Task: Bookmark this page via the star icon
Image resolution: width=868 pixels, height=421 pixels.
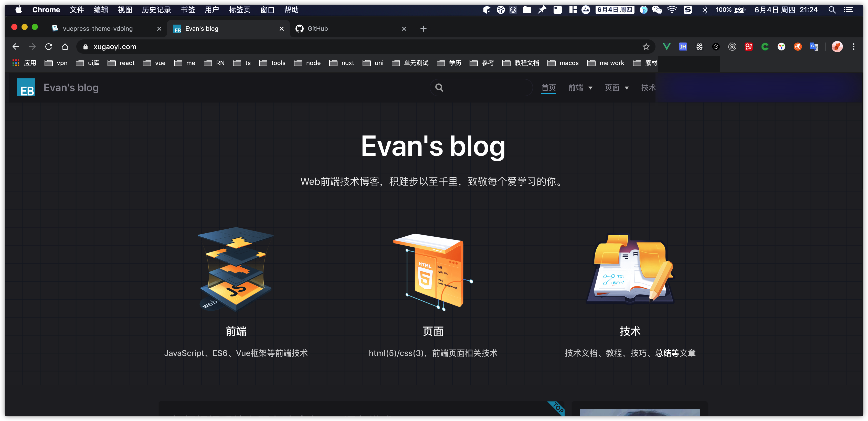Action: tap(646, 47)
